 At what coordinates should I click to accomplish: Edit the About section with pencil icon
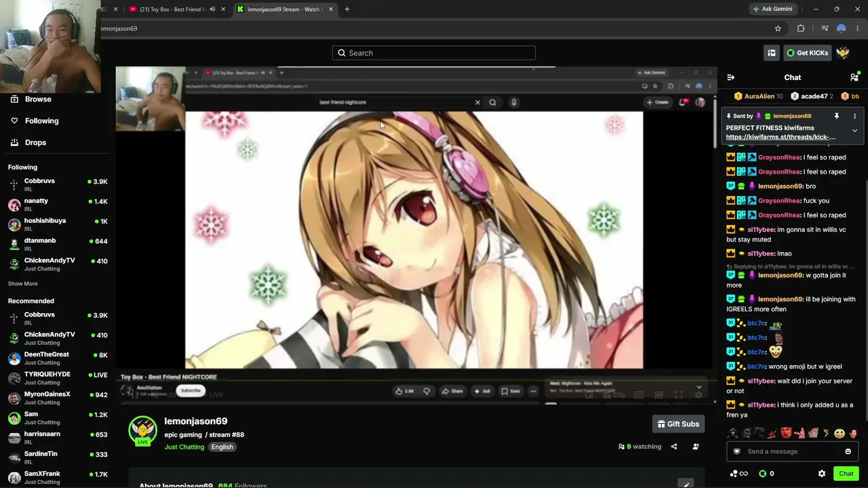pyautogui.click(x=686, y=484)
